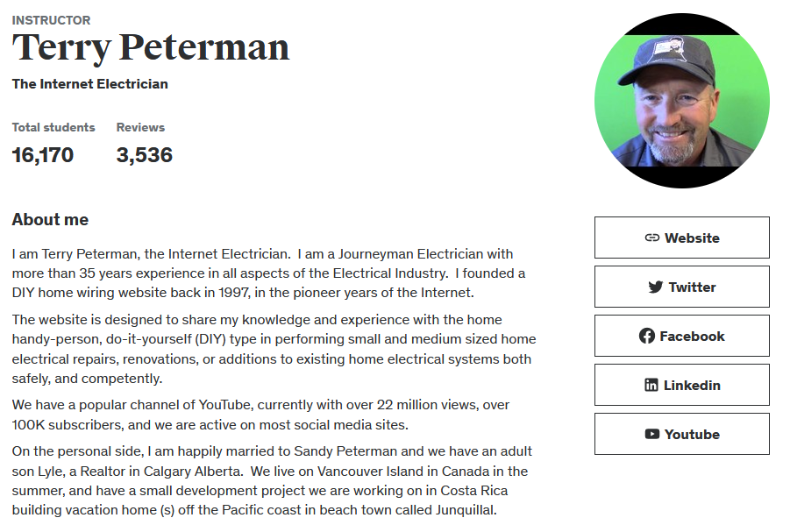
Task: Click the YouTube play logo icon
Action: (x=652, y=434)
